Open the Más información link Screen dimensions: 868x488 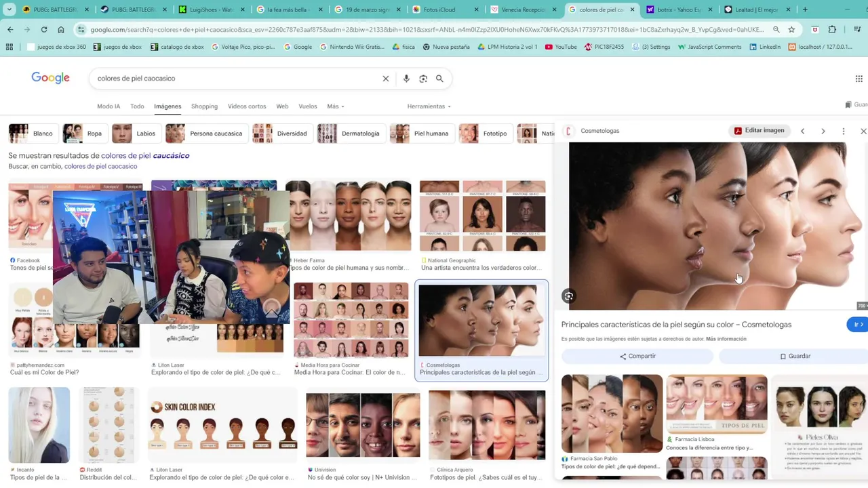click(x=726, y=339)
